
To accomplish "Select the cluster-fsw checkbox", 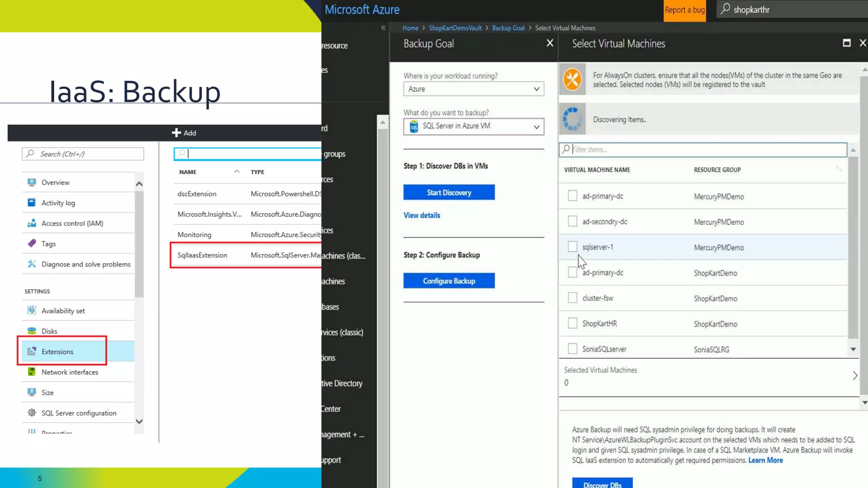I will [x=573, y=298].
